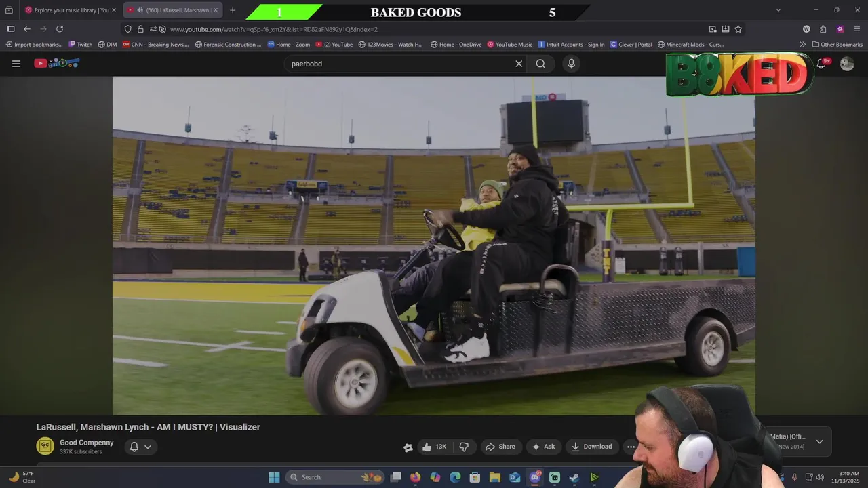Image resolution: width=868 pixels, height=488 pixels.
Task: Reload the page
Action: (x=60, y=29)
